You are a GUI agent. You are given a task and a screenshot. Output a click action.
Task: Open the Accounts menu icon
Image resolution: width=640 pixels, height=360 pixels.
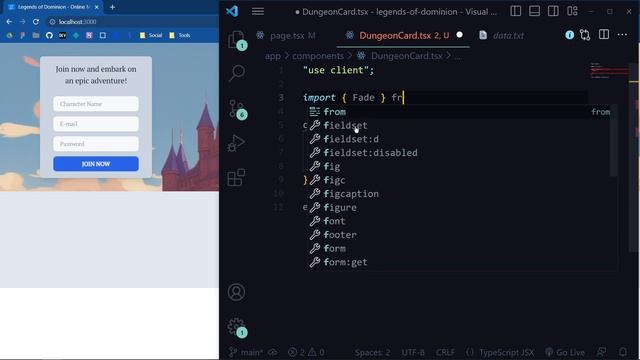coord(236,292)
